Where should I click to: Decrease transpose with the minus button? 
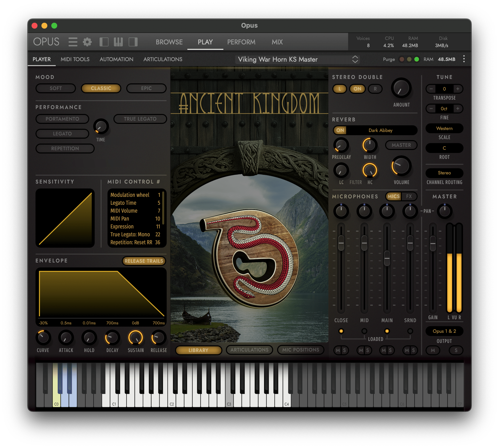431,89
